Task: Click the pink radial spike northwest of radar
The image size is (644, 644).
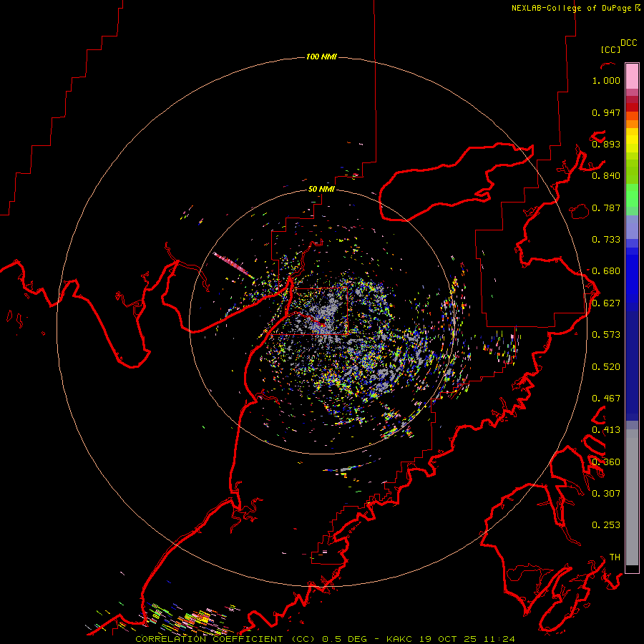Action: (x=234, y=265)
